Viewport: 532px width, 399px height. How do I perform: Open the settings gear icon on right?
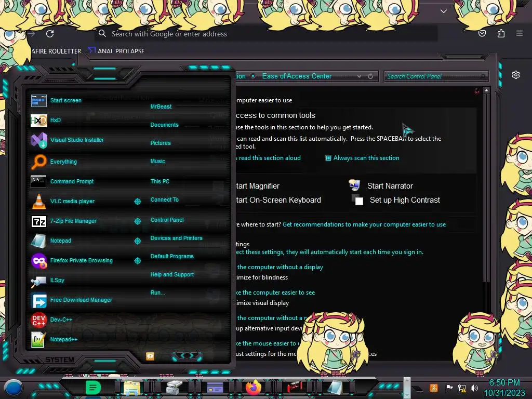point(516,75)
